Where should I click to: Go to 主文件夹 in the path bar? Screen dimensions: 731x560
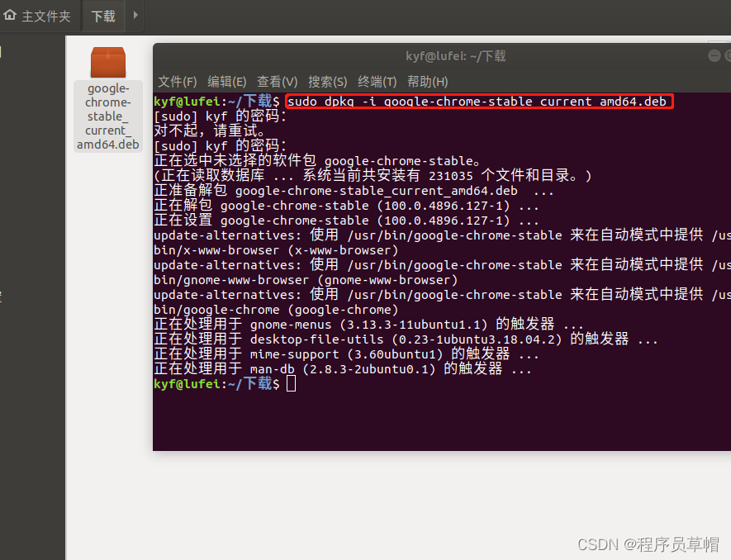point(46,17)
